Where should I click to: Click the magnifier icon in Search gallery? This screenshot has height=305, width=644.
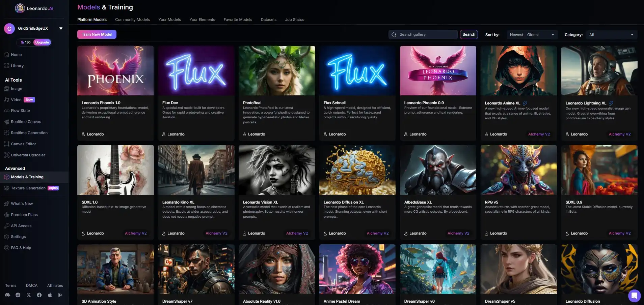[x=394, y=34]
